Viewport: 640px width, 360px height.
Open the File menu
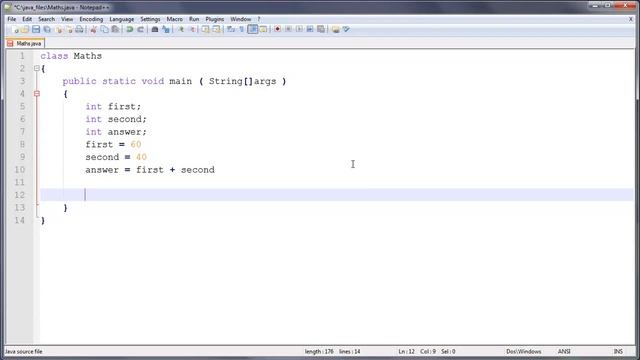click(x=12, y=19)
